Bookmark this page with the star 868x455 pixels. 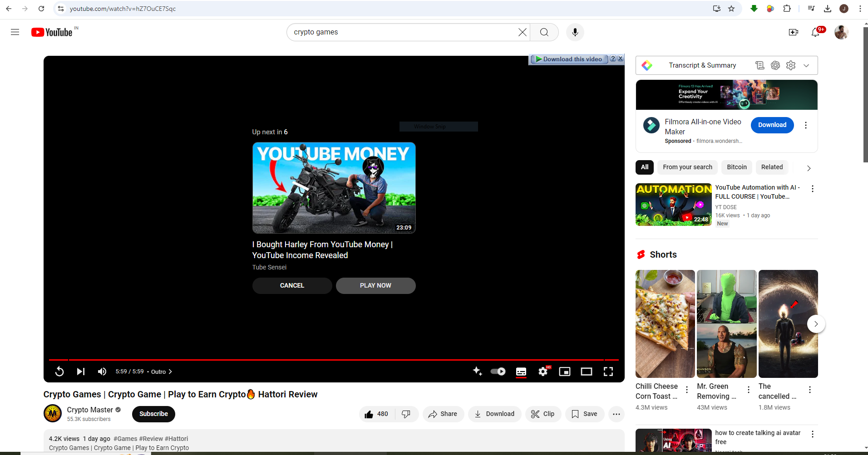coord(731,9)
